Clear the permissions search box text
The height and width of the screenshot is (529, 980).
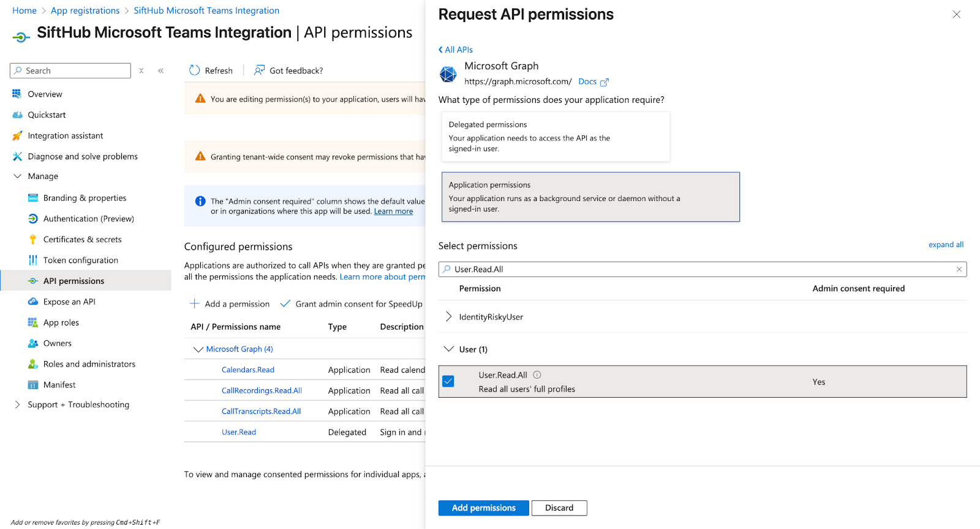[x=959, y=269]
